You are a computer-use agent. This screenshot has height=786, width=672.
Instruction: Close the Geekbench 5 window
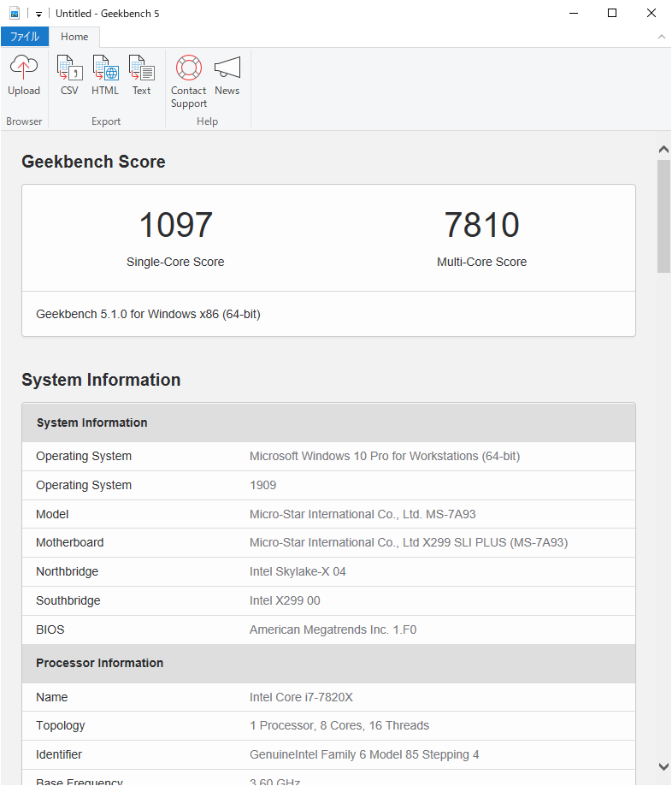point(651,13)
